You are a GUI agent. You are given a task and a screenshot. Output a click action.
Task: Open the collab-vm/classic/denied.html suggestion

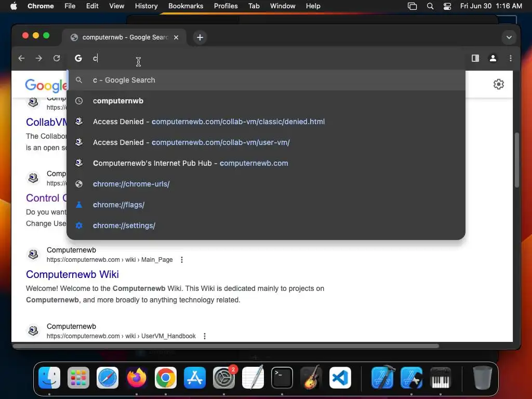[266, 122]
